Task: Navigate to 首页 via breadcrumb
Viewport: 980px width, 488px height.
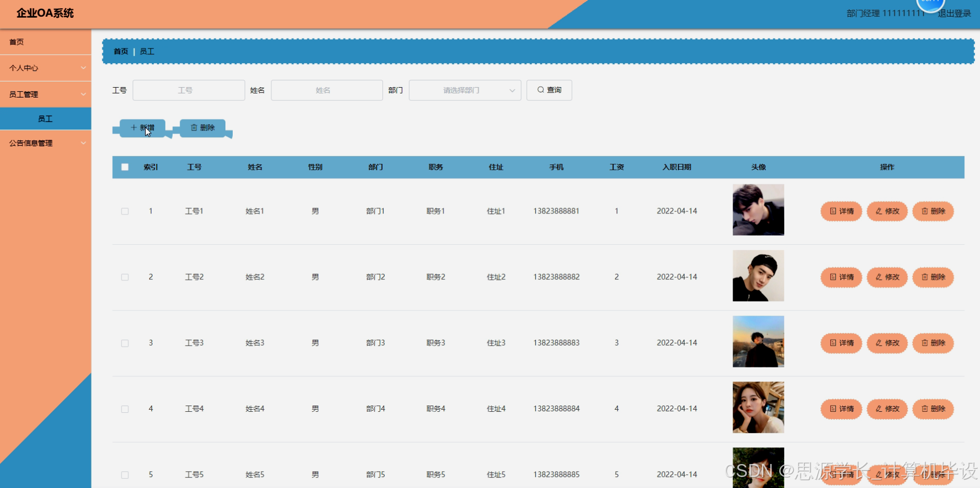Action: click(121, 51)
